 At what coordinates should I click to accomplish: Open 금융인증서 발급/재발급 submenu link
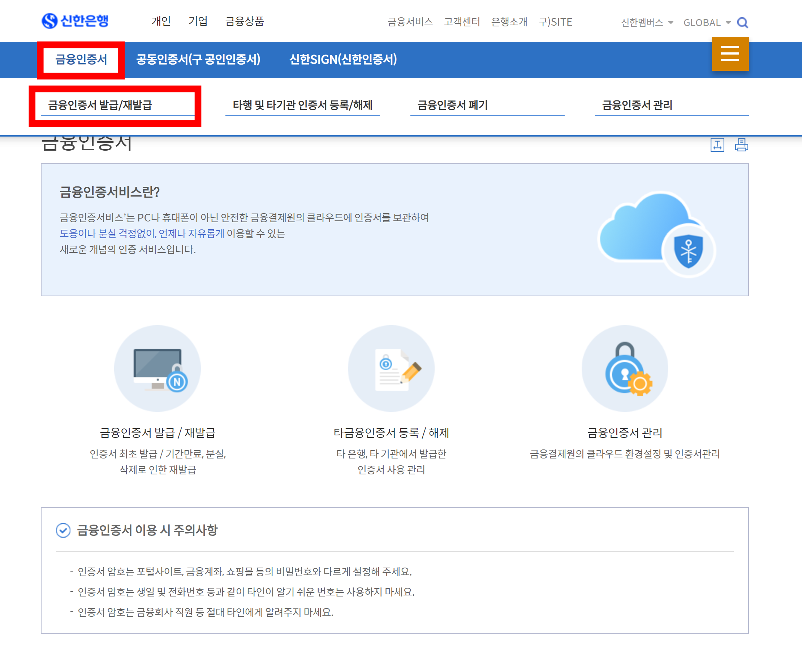(x=100, y=105)
